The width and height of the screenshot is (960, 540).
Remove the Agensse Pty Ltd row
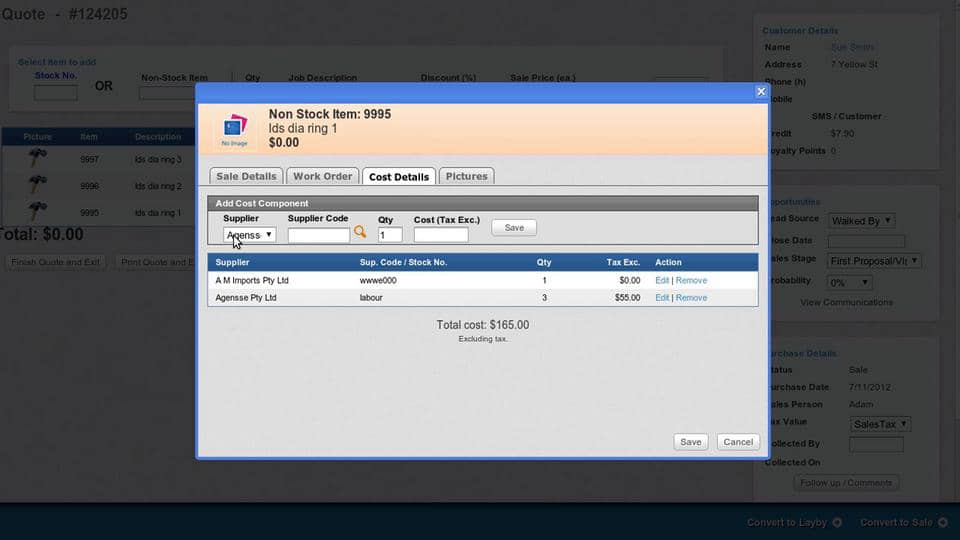[x=691, y=298]
